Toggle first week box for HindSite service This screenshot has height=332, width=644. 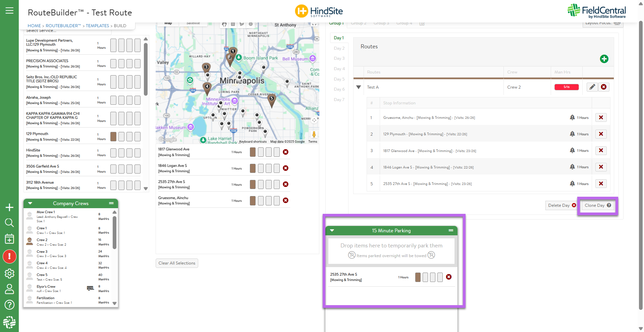tap(113, 153)
